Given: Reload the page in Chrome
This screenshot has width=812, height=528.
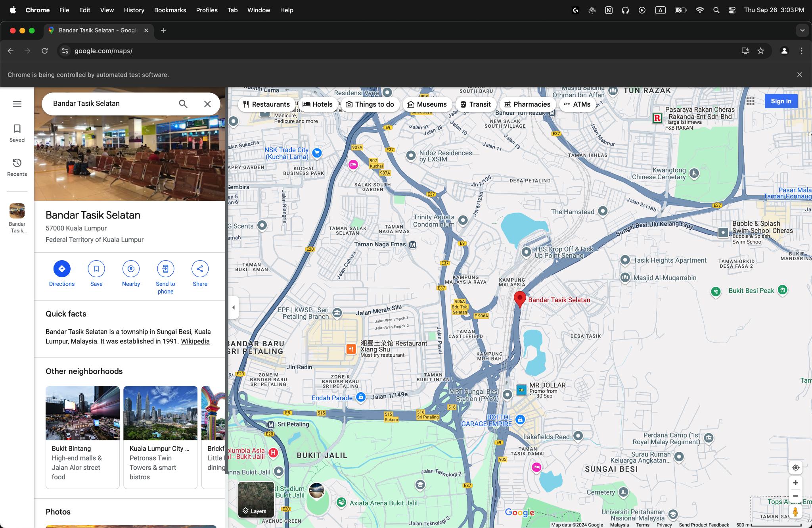Looking at the screenshot, I should pyautogui.click(x=45, y=51).
